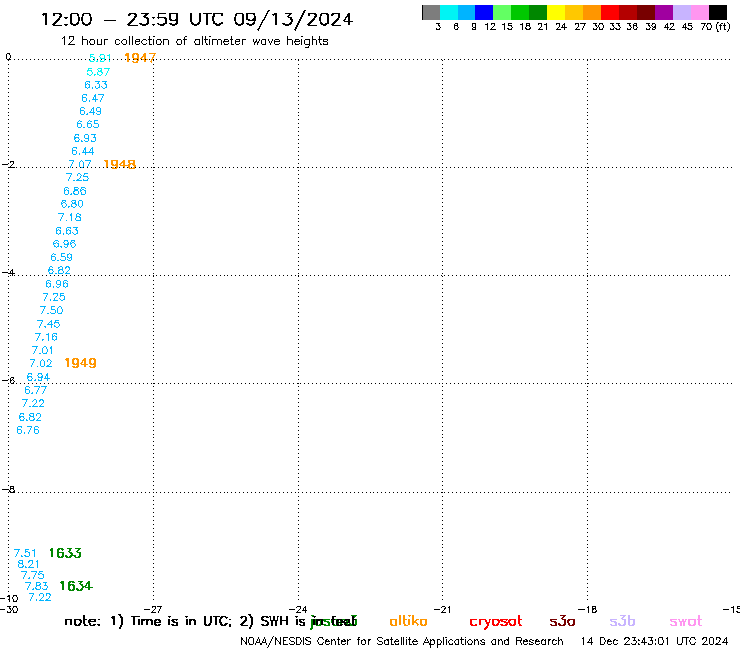Viewport: 740px width, 650px height.
Task: Click the -8 latitude axis label
Action: pyautogui.click(x=8, y=490)
